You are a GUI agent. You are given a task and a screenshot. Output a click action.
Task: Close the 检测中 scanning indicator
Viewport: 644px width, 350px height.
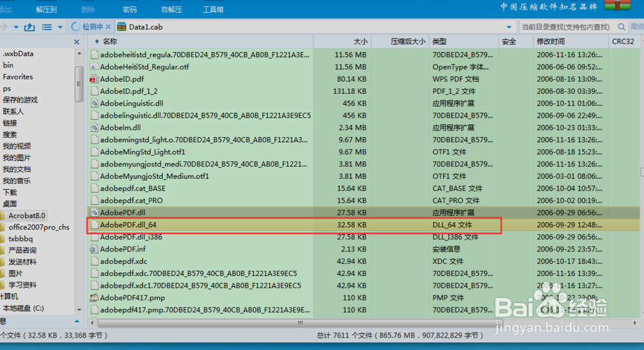pyautogui.click(x=108, y=26)
